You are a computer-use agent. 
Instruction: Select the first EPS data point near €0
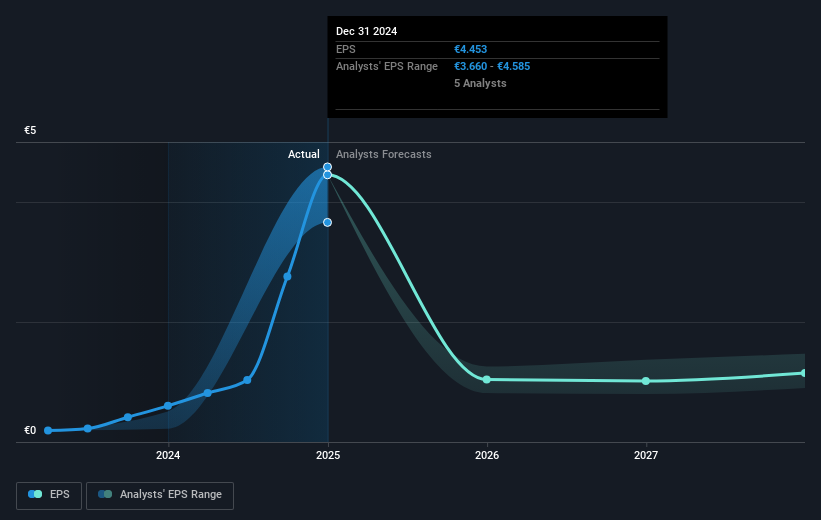[x=48, y=430]
